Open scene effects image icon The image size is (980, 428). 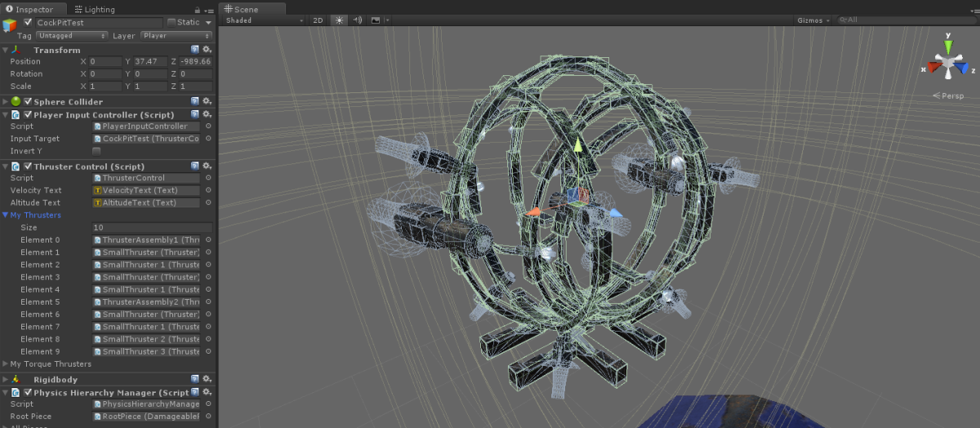(376, 20)
